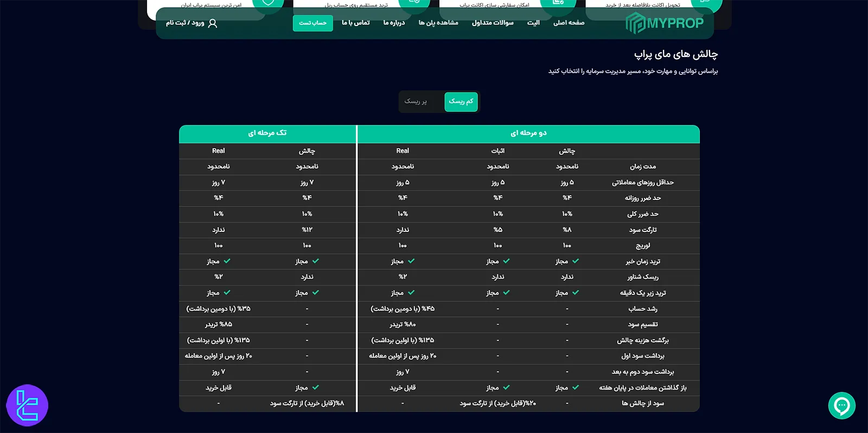Click the رشد حساب row label

pos(643,309)
